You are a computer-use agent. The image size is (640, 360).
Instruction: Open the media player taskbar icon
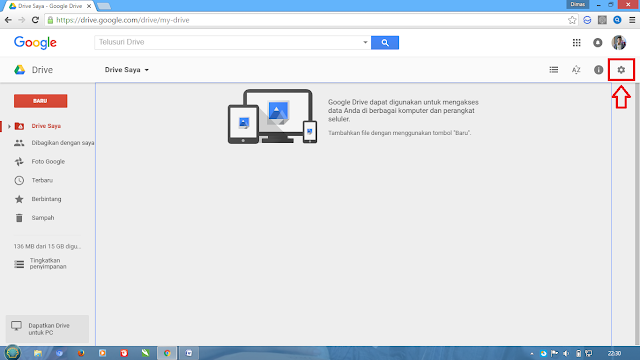(x=102, y=353)
